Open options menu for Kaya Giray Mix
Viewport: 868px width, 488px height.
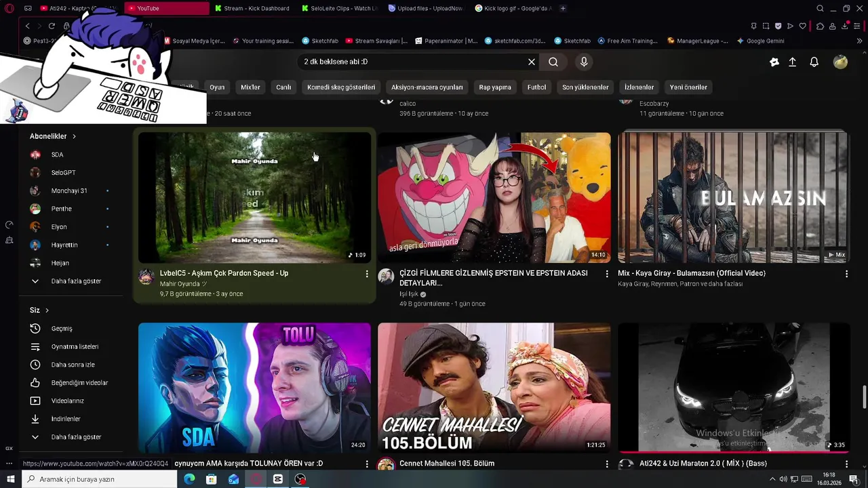pos(846,274)
